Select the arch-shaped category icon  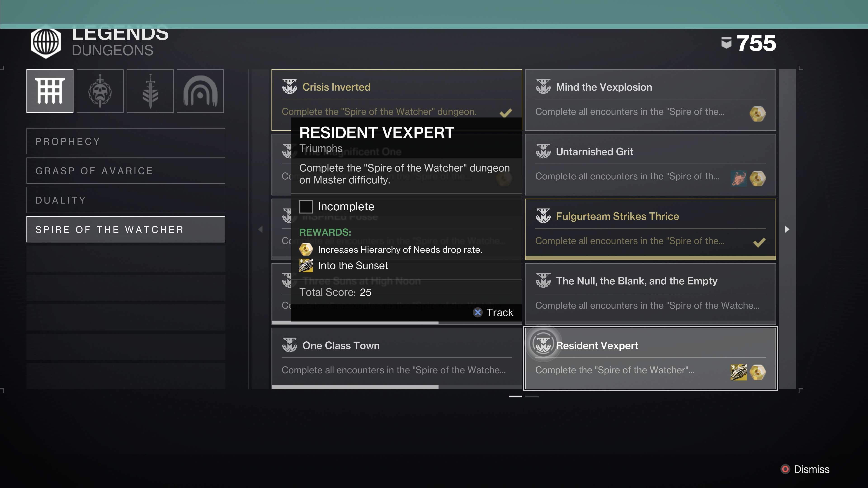(200, 91)
